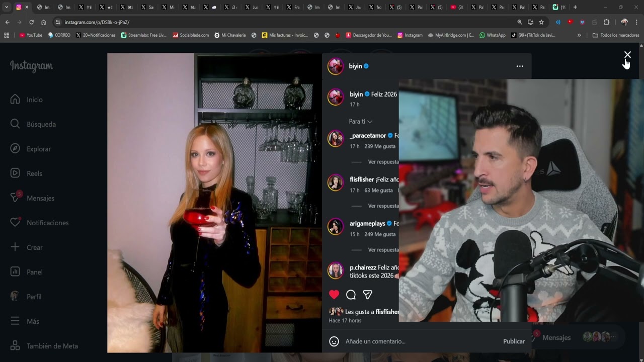Screen dimensions: 644x362
Task: Bookmark this page with star icon
Action: pyautogui.click(x=541, y=22)
